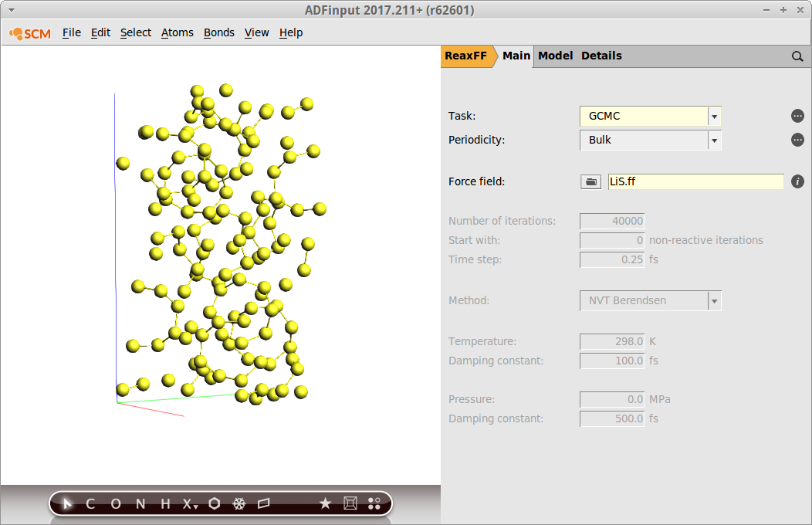
Task: Open the Periodicity dropdown showing Bulk
Action: [651, 140]
